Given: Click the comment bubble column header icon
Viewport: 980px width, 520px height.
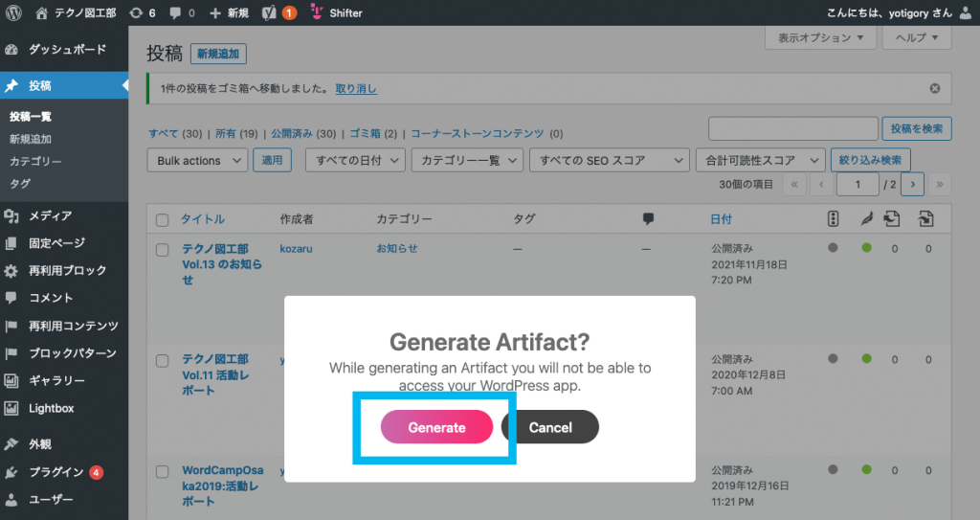Looking at the screenshot, I should click(x=648, y=218).
